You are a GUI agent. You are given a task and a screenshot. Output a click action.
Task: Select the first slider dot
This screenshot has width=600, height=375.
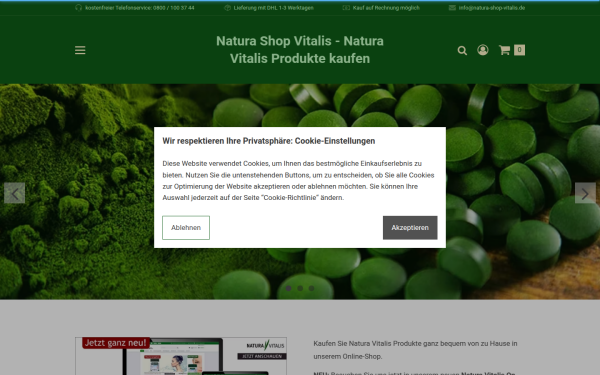click(289, 288)
